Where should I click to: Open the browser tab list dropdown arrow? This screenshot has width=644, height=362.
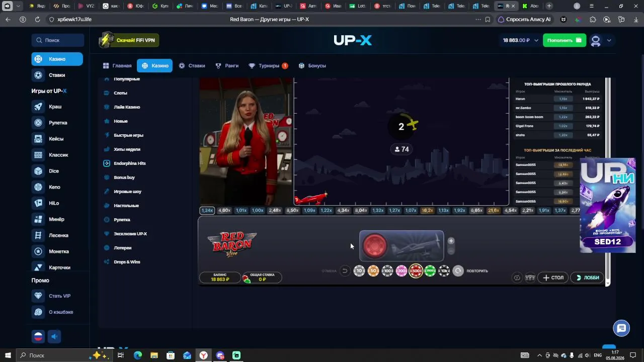tap(18, 6)
